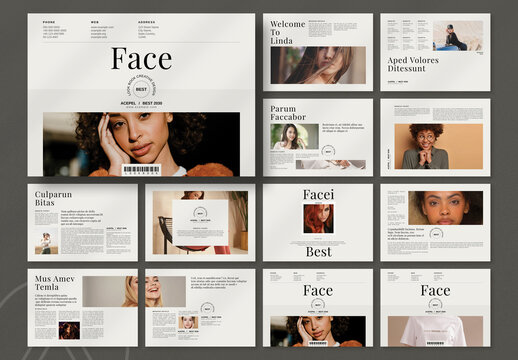
Task: Click the 'Culparun Bitas' heading
Action: pos(53,198)
